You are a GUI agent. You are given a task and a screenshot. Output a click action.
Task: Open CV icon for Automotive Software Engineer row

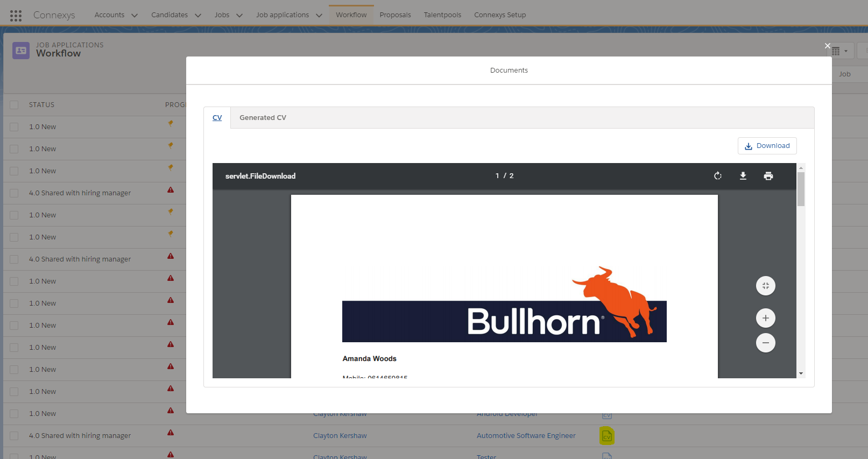(x=607, y=436)
